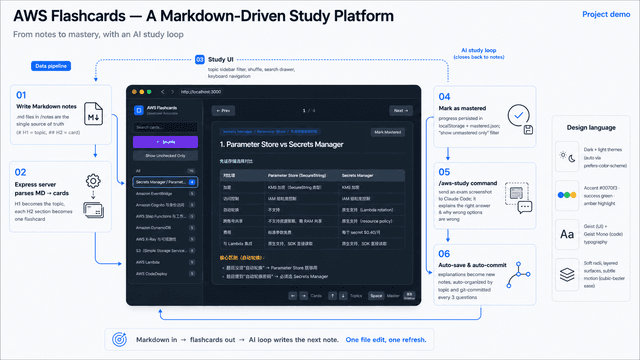
Task: Click the card title '1. Parameter Store vs Secrets Manager'
Action: tap(281, 144)
